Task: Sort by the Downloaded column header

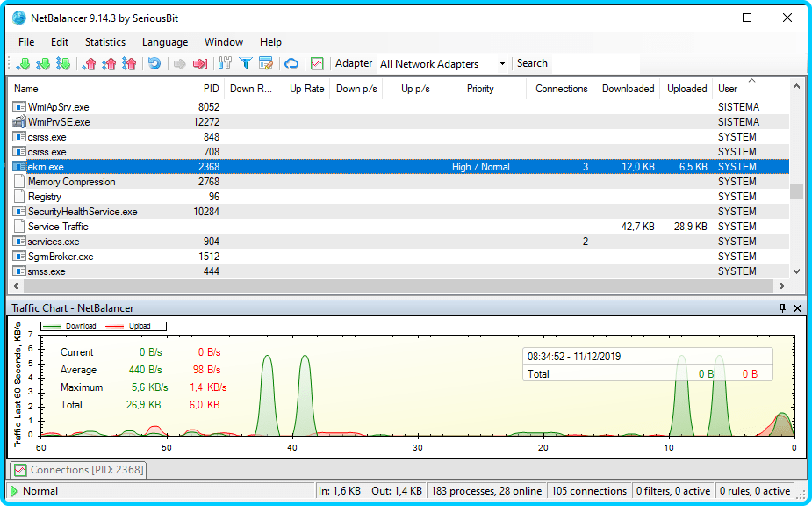Action: coord(627,89)
